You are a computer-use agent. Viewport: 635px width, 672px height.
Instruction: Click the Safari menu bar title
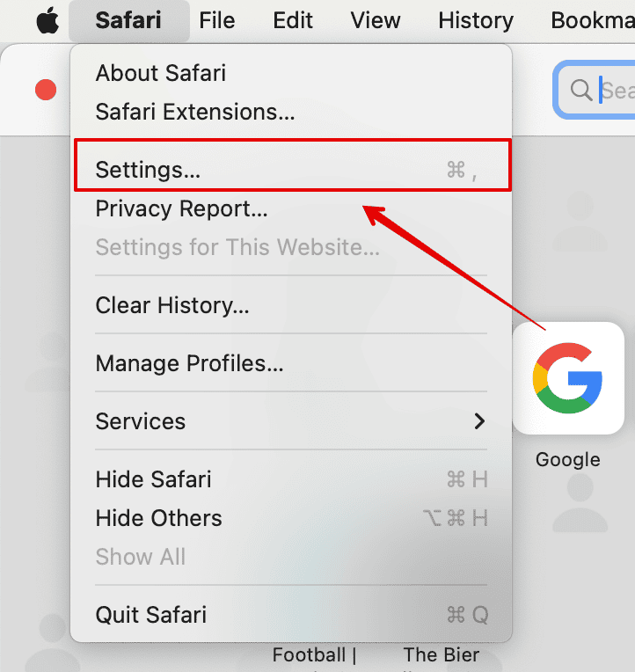pos(128,20)
